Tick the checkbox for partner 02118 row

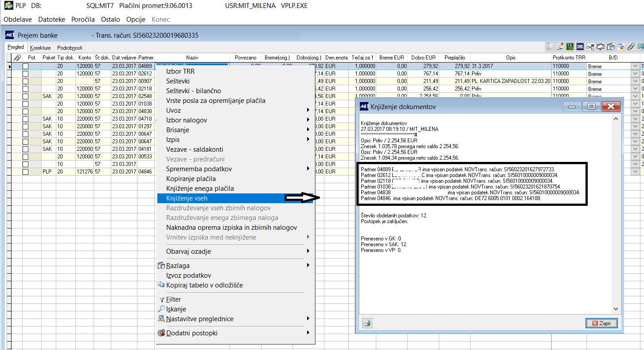[x=26, y=89]
